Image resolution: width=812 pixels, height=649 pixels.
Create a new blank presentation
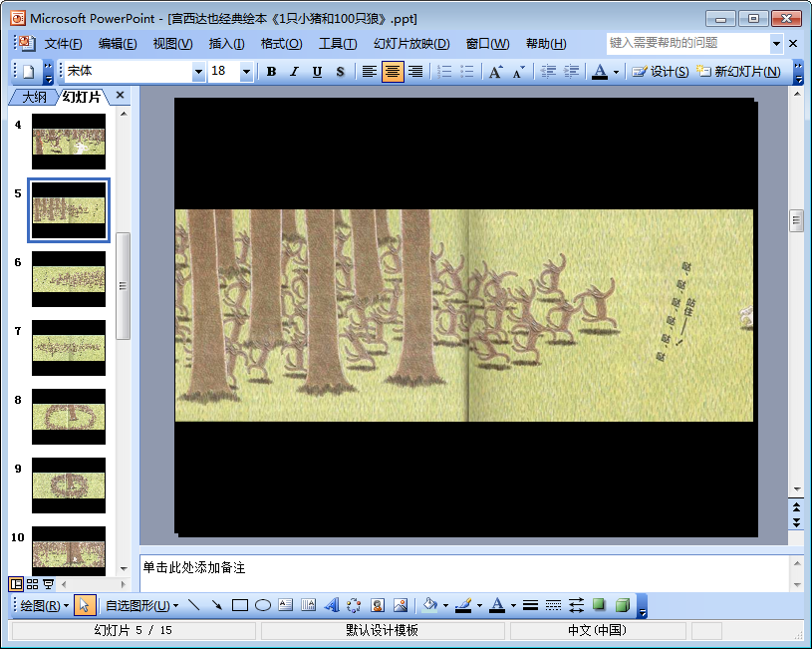point(29,72)
